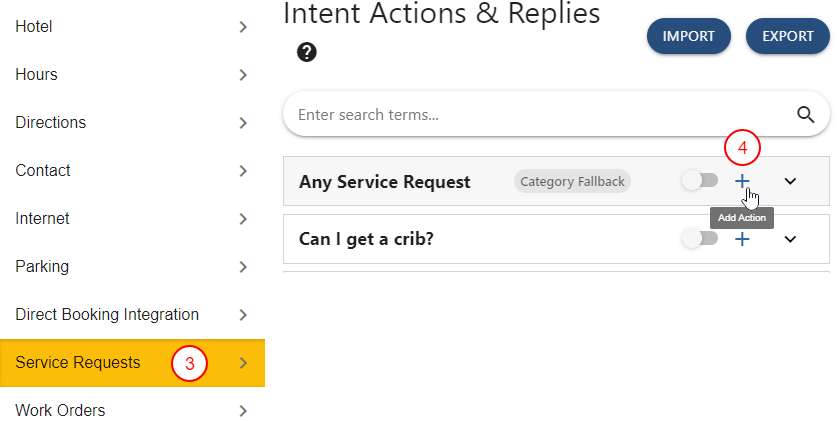This screenshot has height=421, width=837.
Task: Add action to Can I get a crib
Action: [742, 239]
